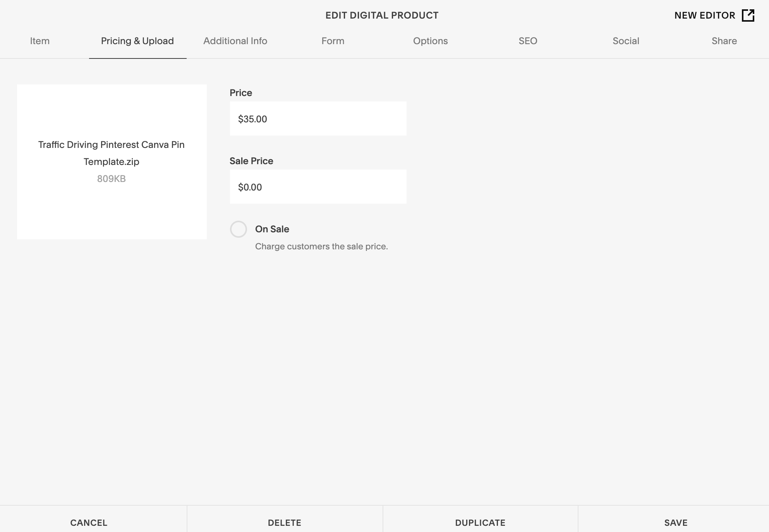
Task: Enable the On Sale toggle circle
Action: (x=239, y=229)
